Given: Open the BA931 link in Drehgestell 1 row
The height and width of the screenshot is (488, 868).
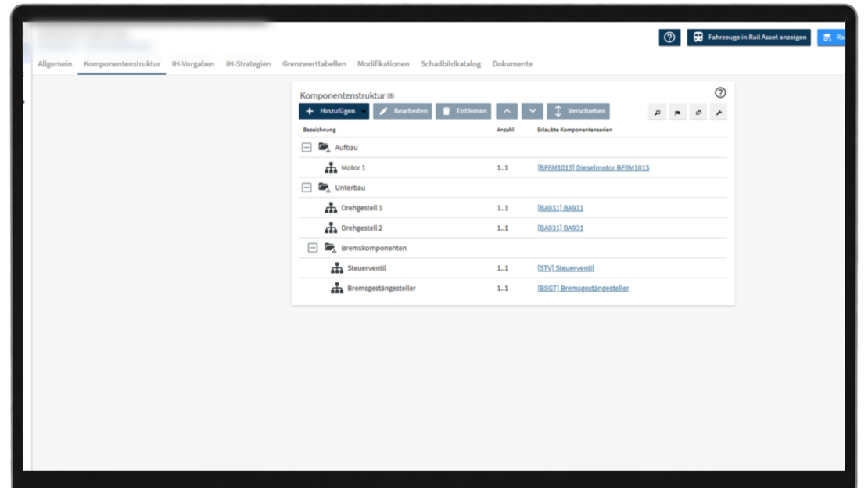Looking at the screenshot, I should (560, 208).
